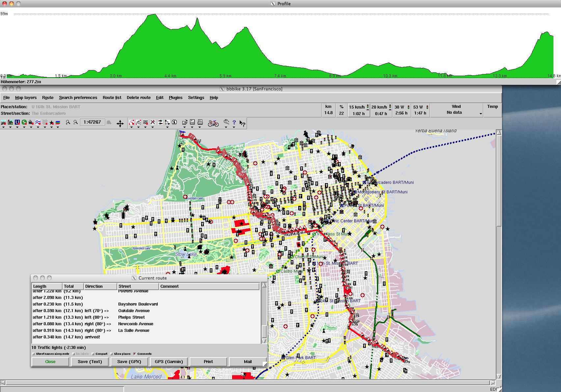Toggle the km labels checkbox
Viewport: 561px width, 392px height.
(x=73, y=354)
